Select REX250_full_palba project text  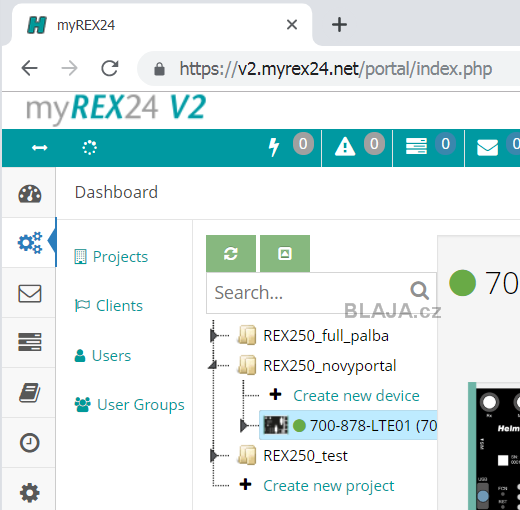point(326,336)
